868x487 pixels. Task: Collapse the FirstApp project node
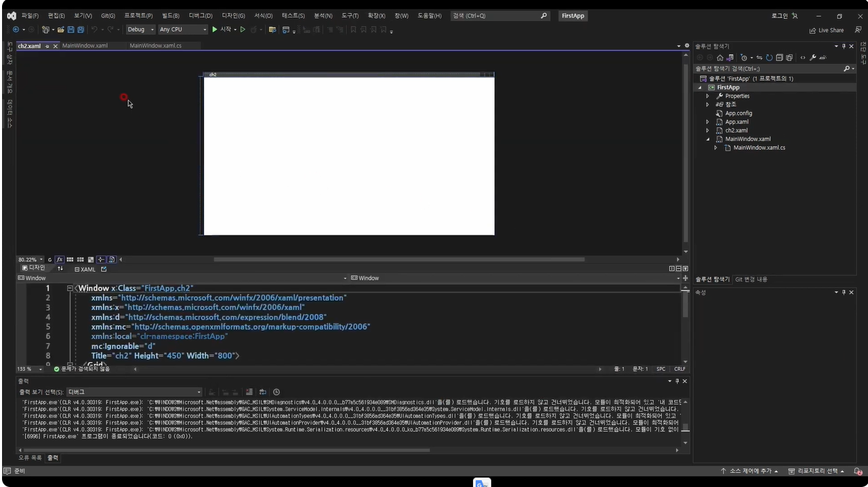pos(700,87)
